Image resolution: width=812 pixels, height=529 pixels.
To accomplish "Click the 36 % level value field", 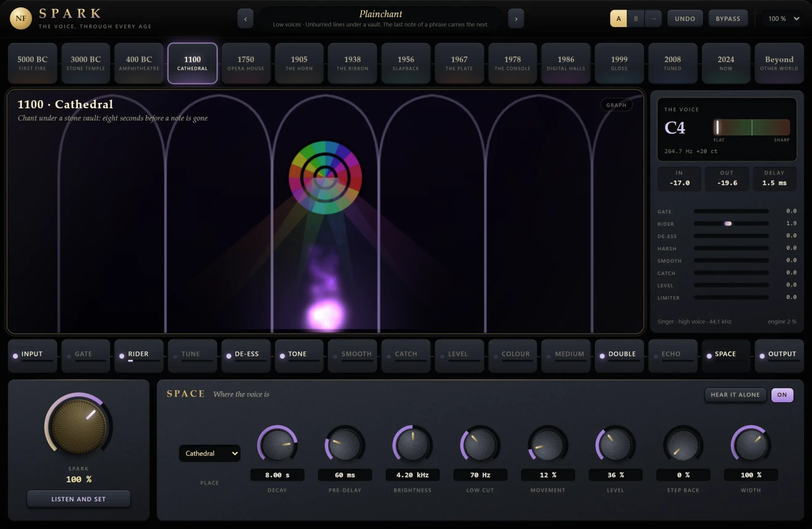I will point(616,475).
